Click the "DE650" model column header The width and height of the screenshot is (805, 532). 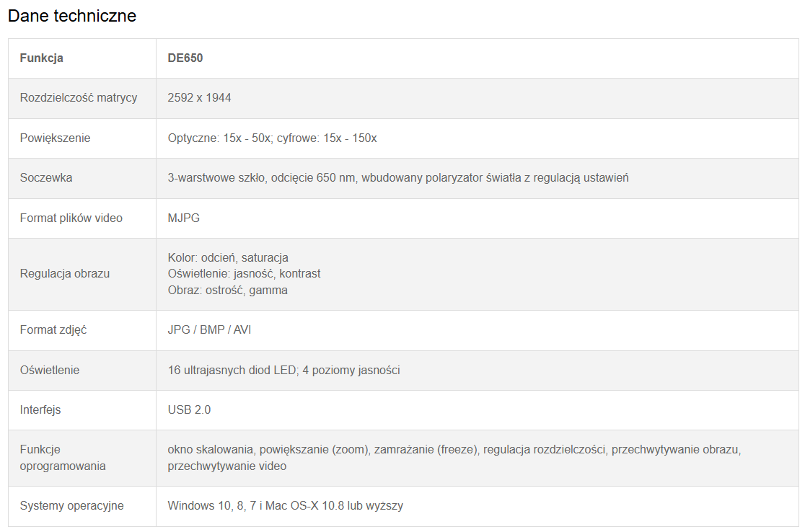click(x=185, y=58)
